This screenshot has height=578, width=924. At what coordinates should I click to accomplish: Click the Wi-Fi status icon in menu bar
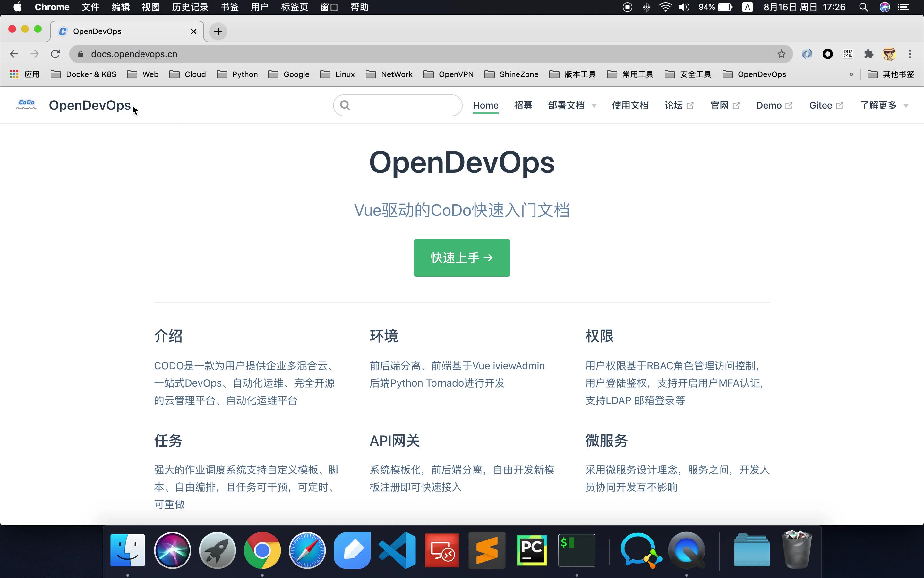pos(665,7)
